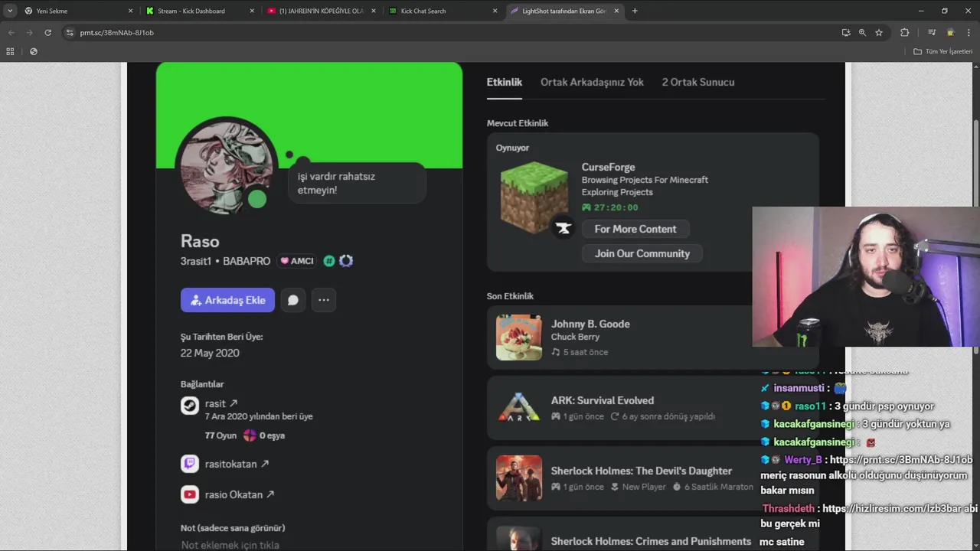Image resolution: width=980 pixels, height=551 pixels.
Task: Open the ARK: Survival Evolved activity title
Action: (x=603, y=400)
